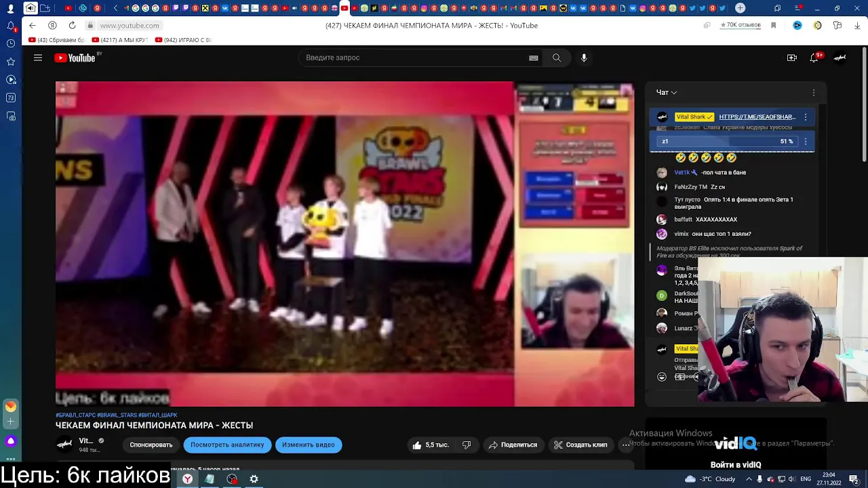This screenshot has width=868, height=488.
Task: Click the browser back arrow
Action: (32, 25)
